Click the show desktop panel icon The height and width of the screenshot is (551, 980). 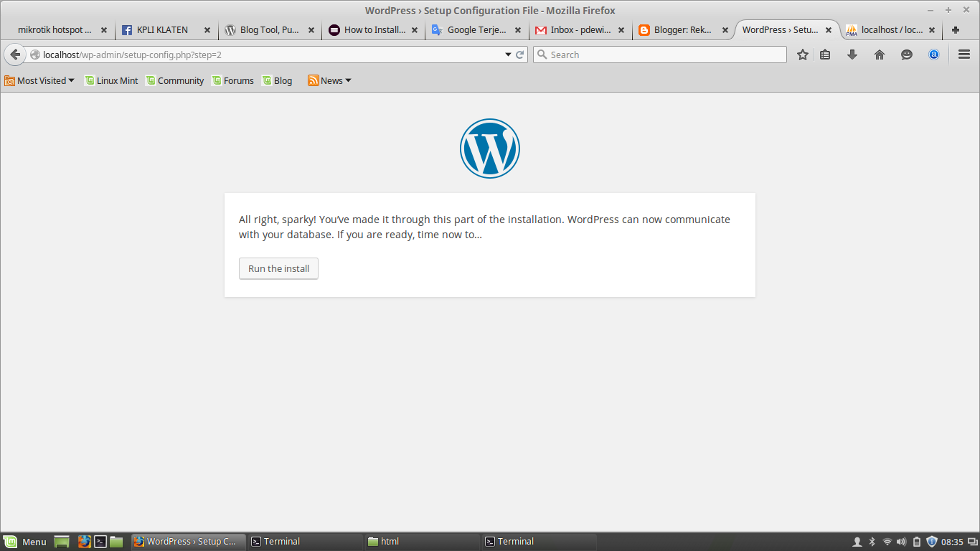[62, 542]
